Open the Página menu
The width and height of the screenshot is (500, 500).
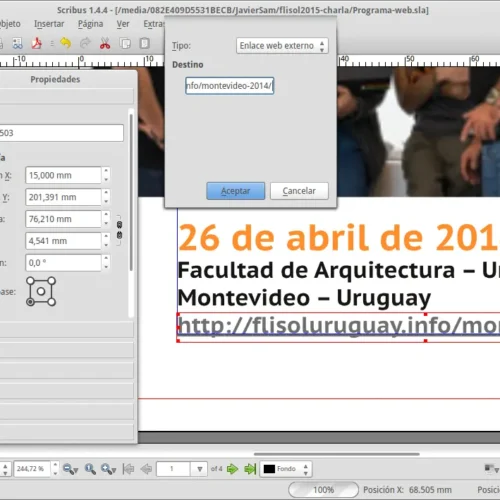(90, 24)
